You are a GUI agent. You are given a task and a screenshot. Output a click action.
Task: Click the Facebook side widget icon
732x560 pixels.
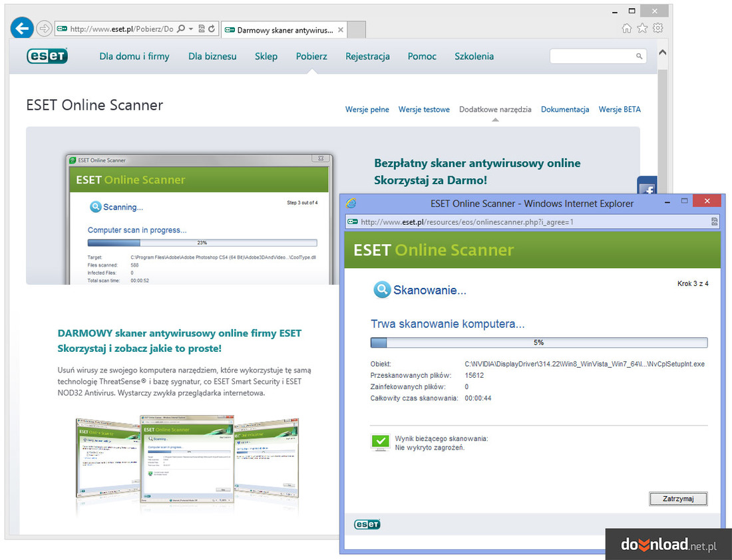[x=647, y=186]
